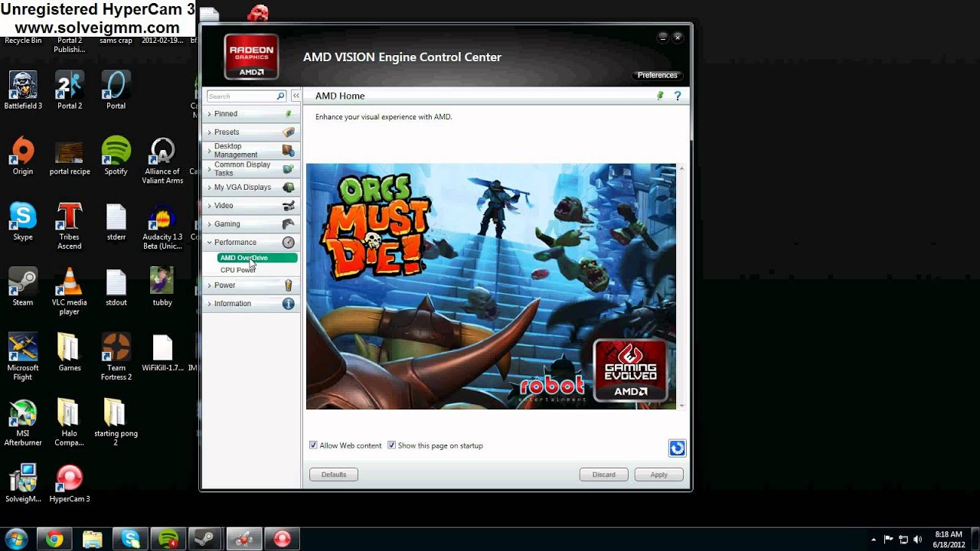Screen dimensions: 980x551
Task: Click the Information 'i' icon
Action: click(x=289, y=304)
